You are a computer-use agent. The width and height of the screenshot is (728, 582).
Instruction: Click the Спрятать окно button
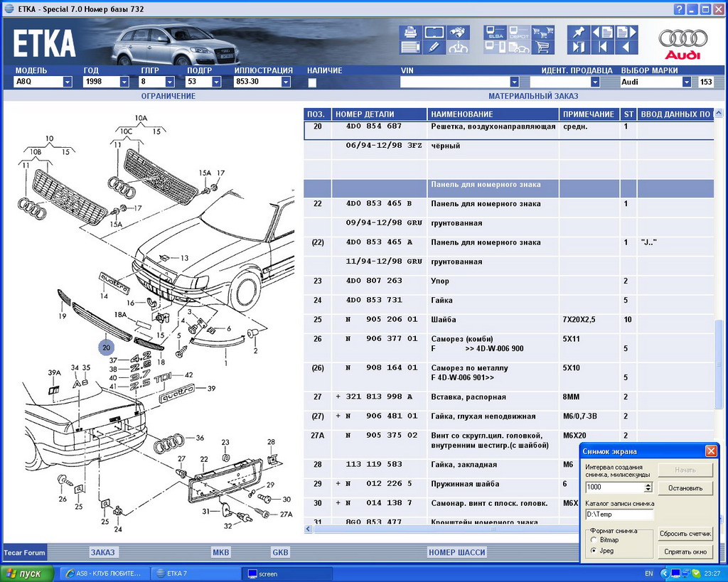tap(685, 551)
